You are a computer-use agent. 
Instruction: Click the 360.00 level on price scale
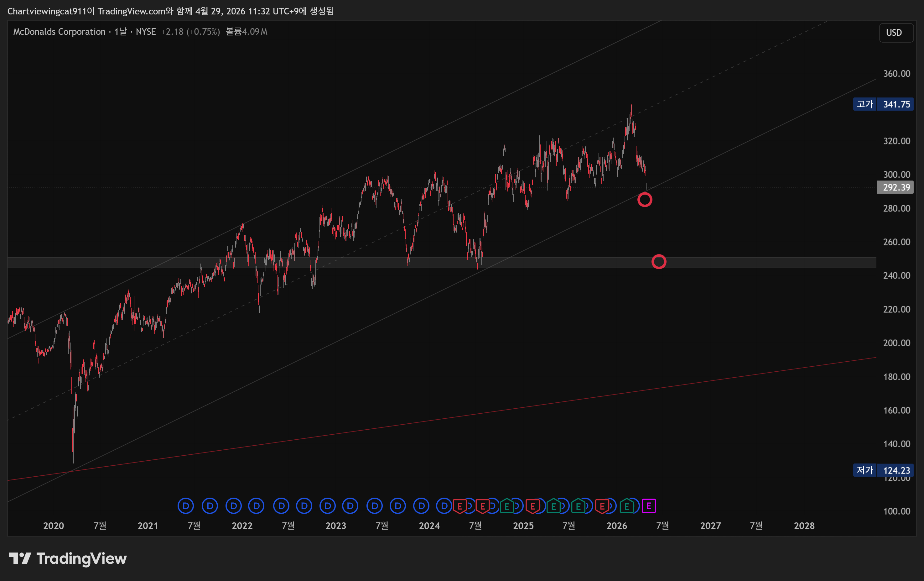(896, 74)
